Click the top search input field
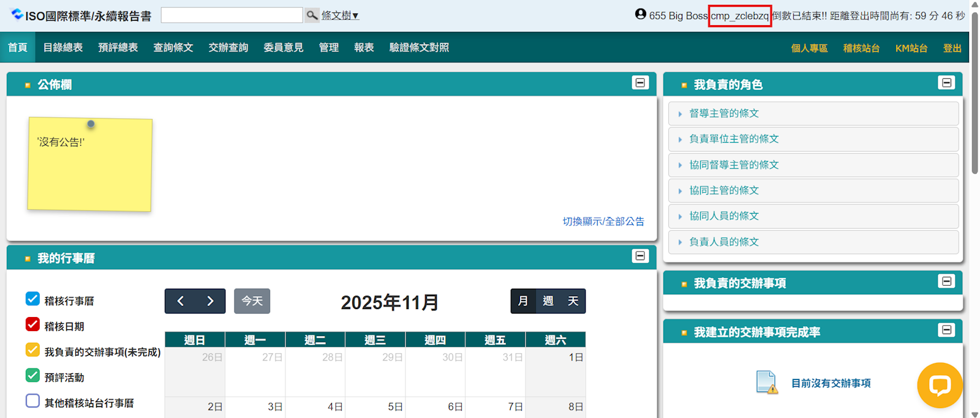 (232, 15)
